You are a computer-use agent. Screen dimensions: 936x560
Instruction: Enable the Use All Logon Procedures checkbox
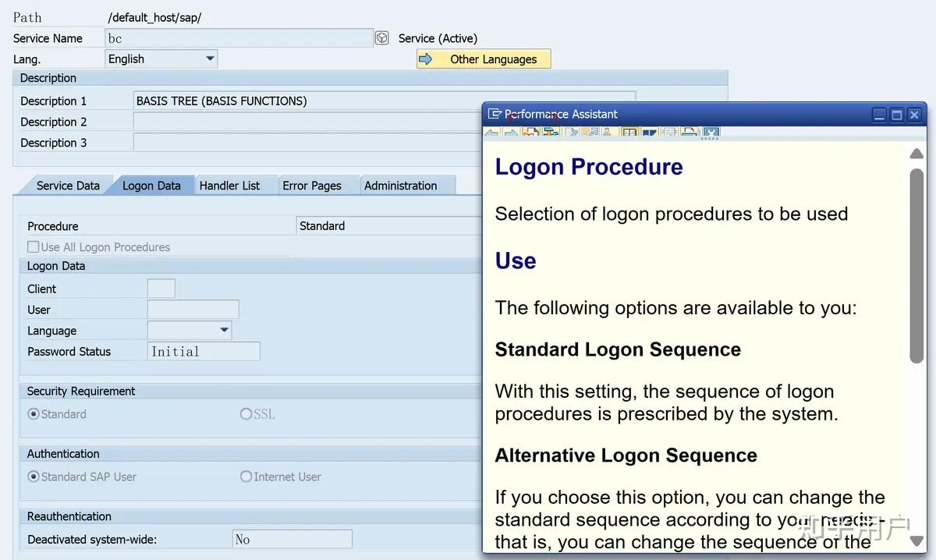pyautogui.click(x=32, y=246)
